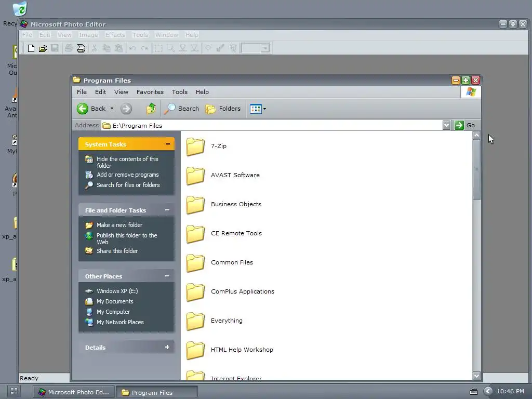
Task: Click Publish this folder to the Web
Action: (127, 238)
